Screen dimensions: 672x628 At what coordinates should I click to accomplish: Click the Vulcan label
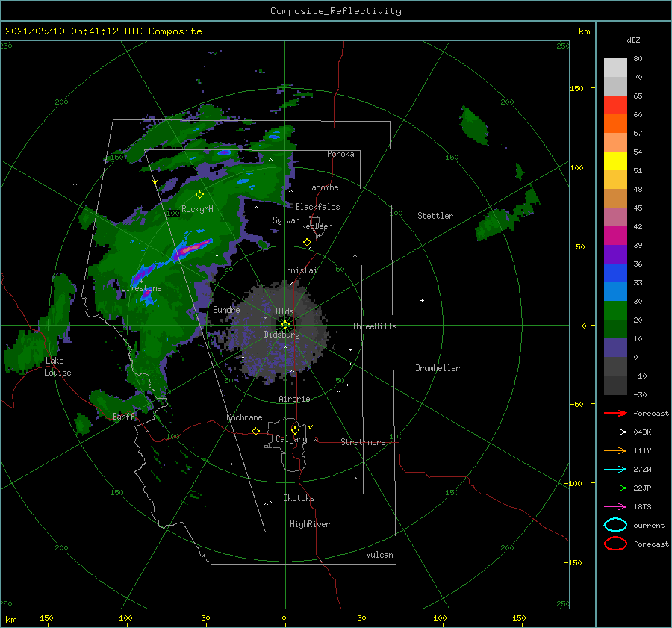tap(379, 555)
